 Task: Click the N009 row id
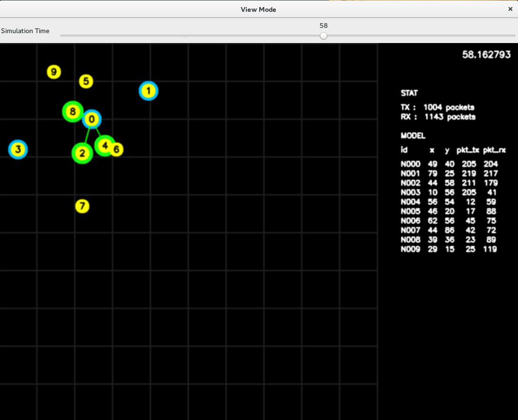tap(410, 249)
